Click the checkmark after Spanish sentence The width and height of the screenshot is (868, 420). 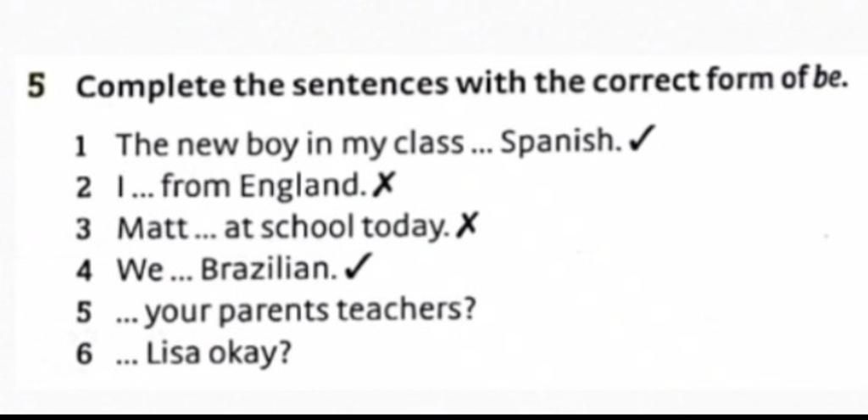640,141
